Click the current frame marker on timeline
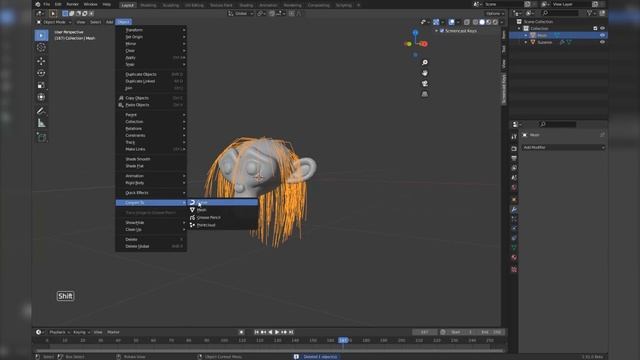Viewport: 640px width, 360px height. (x=343, y=340)
